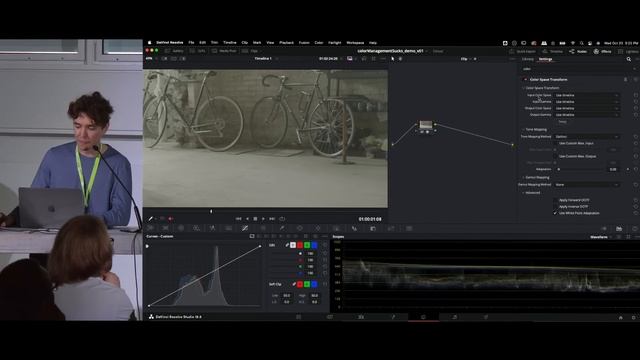
Task: Select the Y luminance channel in Edit
Action: (293, 245)
